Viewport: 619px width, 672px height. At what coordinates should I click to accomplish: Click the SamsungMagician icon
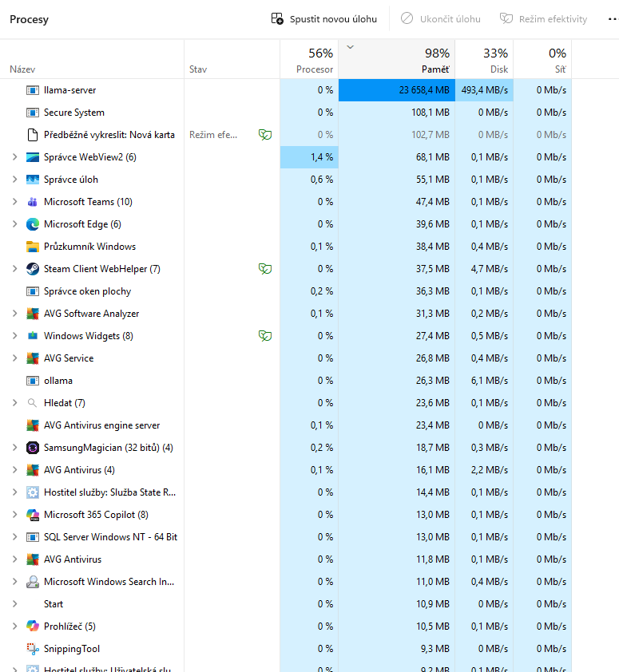tap(33, 448)
